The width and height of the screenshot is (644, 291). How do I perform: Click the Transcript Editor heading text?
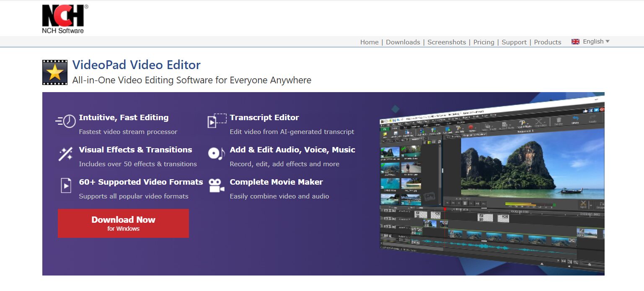pos(264,118)
